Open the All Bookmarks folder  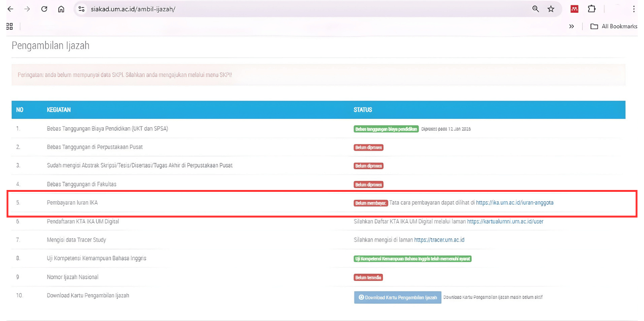pos(614,26)
